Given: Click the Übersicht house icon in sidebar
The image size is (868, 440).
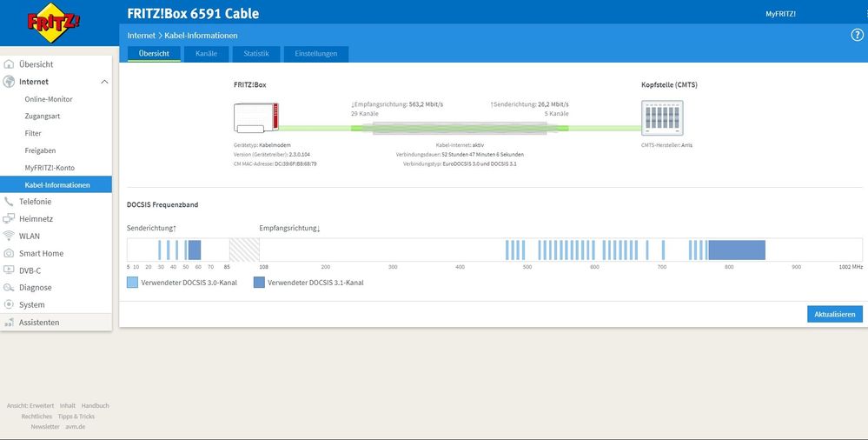Looking at the screenshot, I should (x=9, y=64).
